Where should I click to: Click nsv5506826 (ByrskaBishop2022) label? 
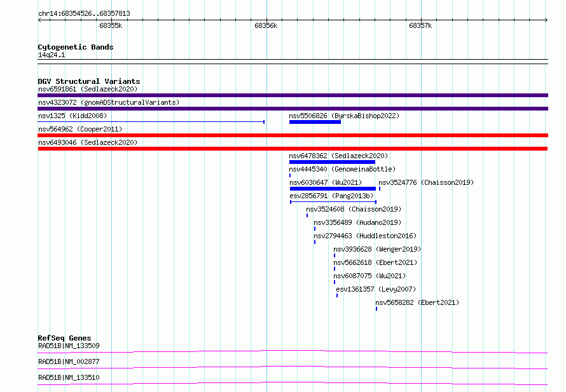pos(344,116)
